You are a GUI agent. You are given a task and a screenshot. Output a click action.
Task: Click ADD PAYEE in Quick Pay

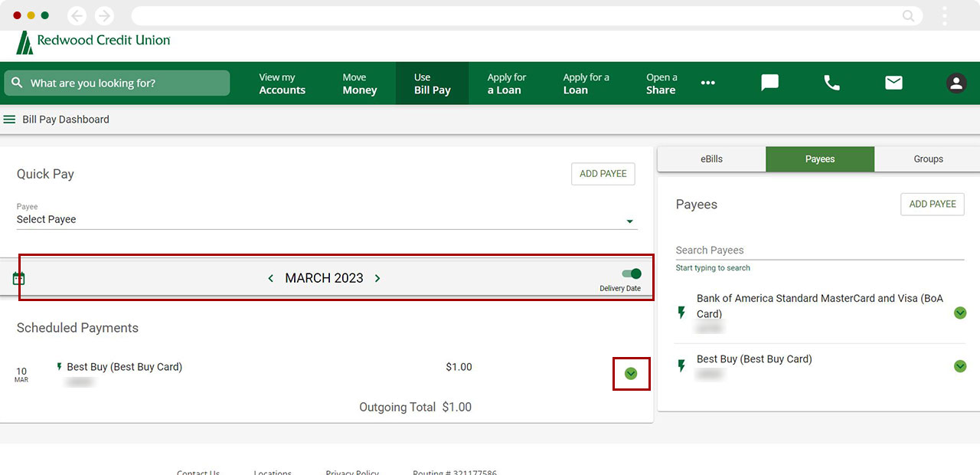tap(603, 174)
